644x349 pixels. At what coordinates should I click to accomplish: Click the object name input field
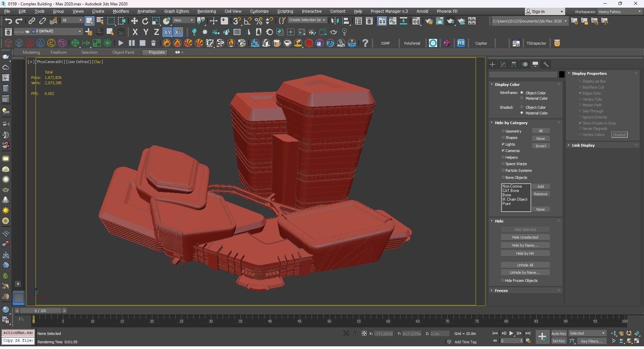[523, 74]
